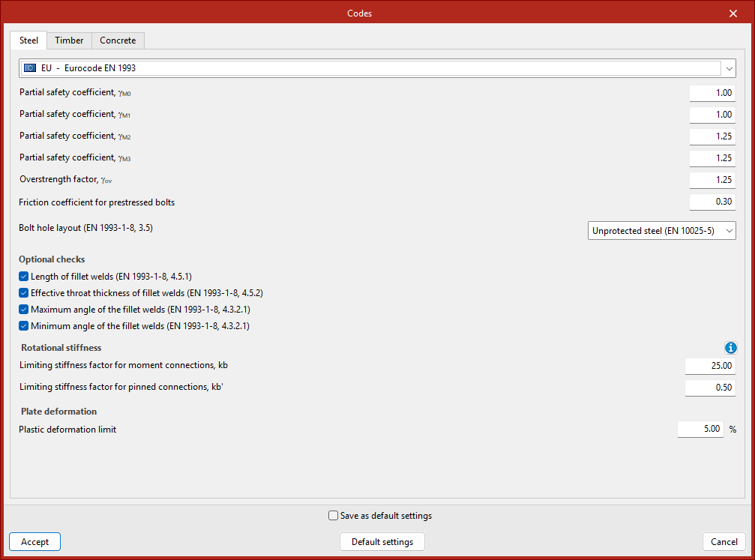Click the kb moment connections stiffness field
The height and width of the screenshot is (560, 755).
click(x=709, y=366)
